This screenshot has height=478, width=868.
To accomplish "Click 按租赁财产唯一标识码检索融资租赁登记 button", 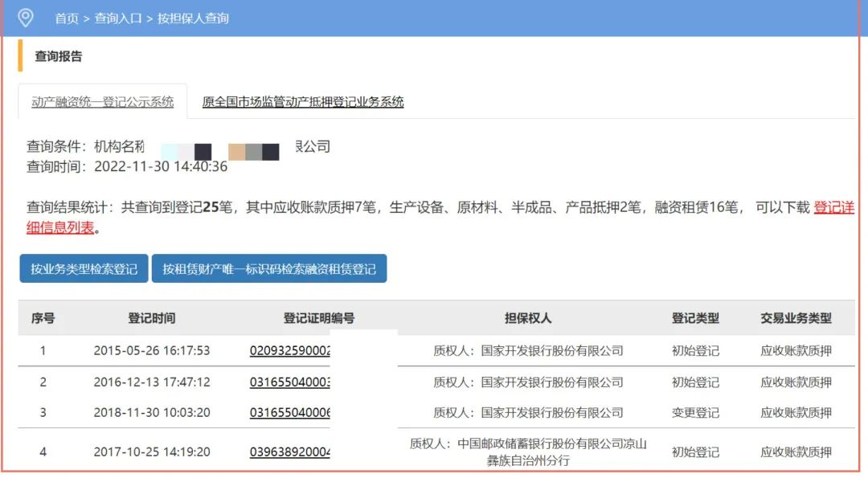I will 269,269.
